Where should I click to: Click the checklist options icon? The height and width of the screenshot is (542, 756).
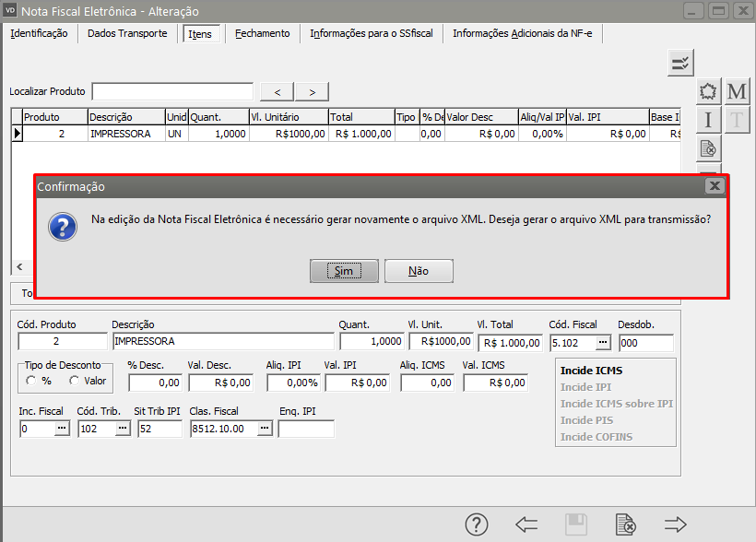click(x=680, y=63)
